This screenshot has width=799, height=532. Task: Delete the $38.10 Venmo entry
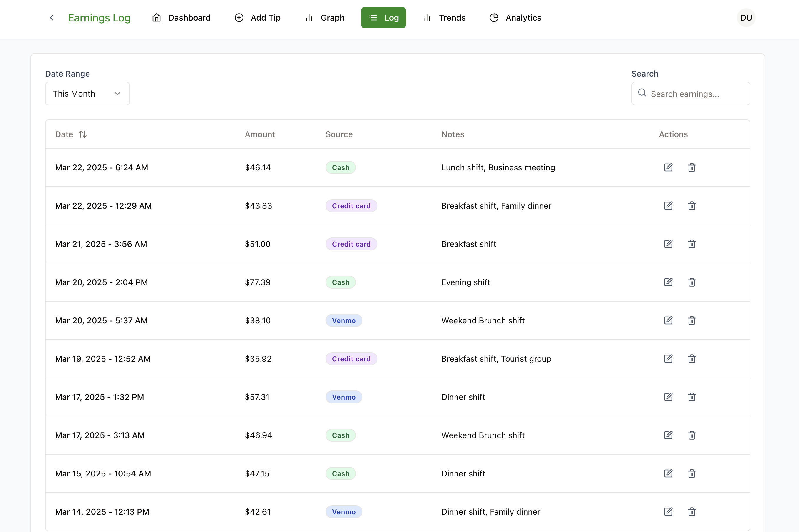pyautogui.click(x=692, y=321)
